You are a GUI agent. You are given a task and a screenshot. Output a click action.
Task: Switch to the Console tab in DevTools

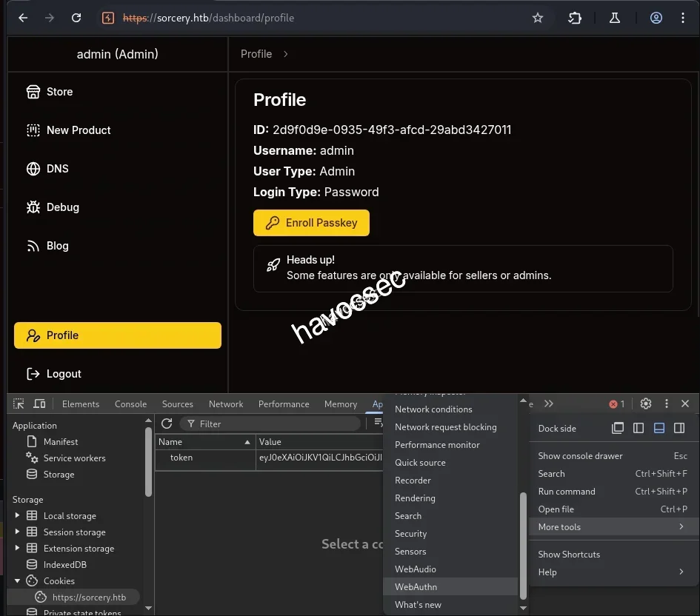130,404
